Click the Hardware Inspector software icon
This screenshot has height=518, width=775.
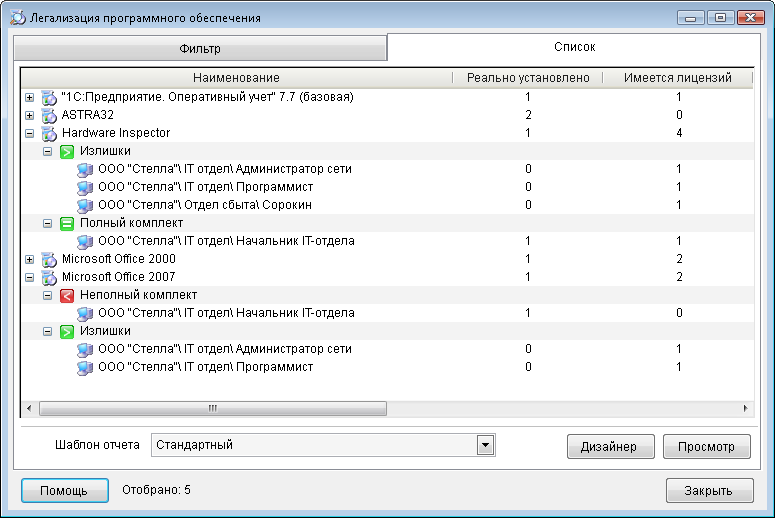(x=49, y=133)
